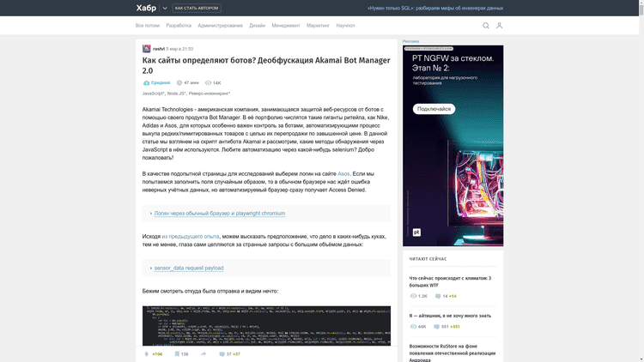The width and height of the screenshot is (644, 362).
Task: Click the Реклама label above the ad
Action: click(410, 41)
